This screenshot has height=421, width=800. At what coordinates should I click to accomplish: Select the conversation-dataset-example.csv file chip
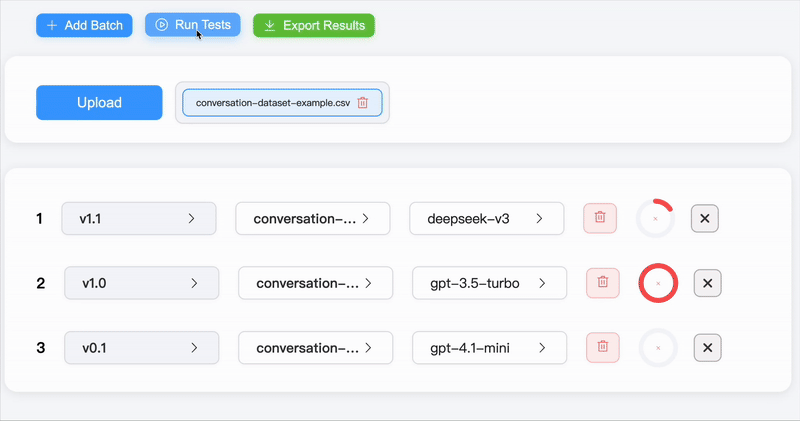pos(282,103)
